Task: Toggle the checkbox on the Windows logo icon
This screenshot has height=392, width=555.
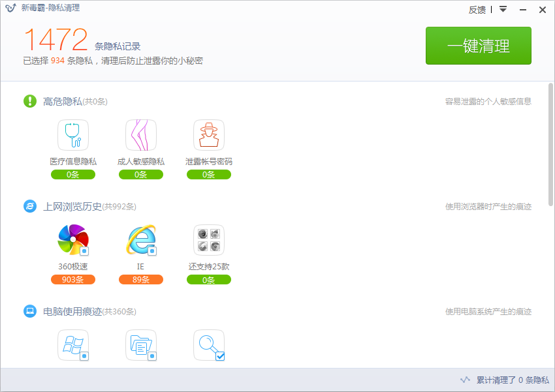Action: coord(84,356)
